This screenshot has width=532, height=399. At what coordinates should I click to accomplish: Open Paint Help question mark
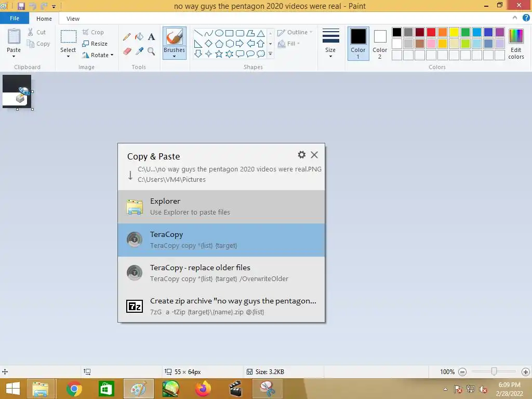[x=526, y=18]
